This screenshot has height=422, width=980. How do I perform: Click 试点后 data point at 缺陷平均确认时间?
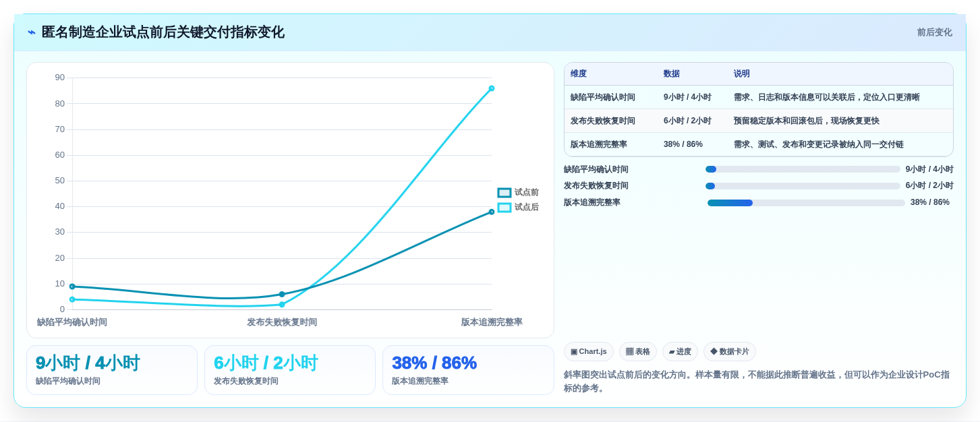(72, 299)
